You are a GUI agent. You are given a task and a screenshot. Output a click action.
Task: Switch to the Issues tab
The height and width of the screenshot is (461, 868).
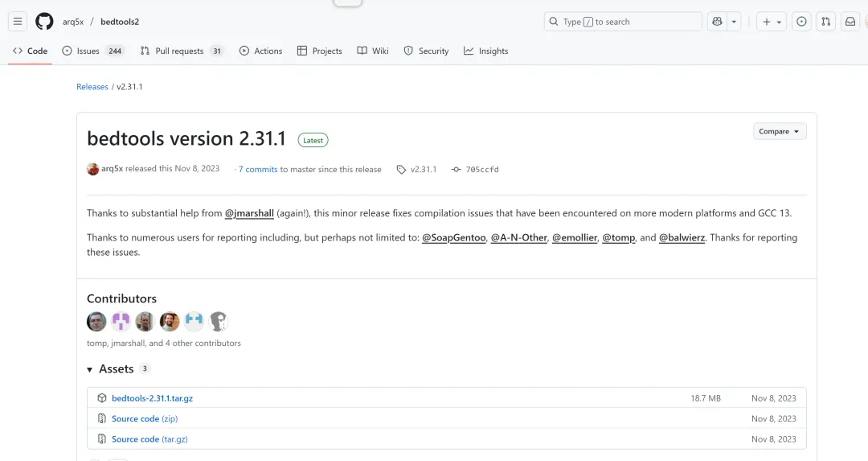[93, 51]
